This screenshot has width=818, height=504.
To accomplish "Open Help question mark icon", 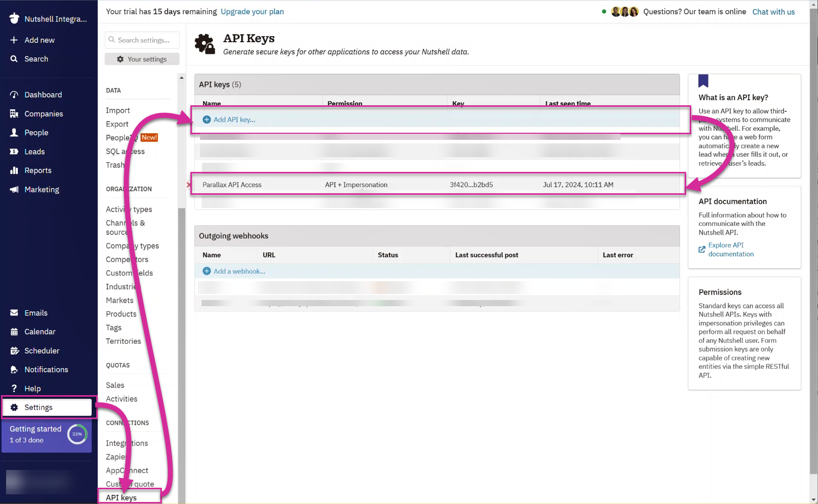I will [x=14, y=389].
